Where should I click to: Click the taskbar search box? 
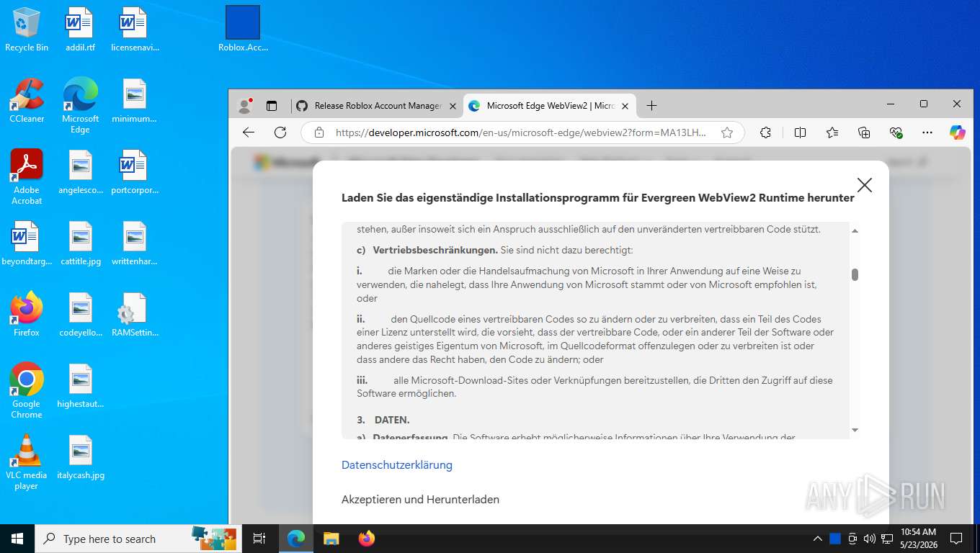tap(138, 539)
